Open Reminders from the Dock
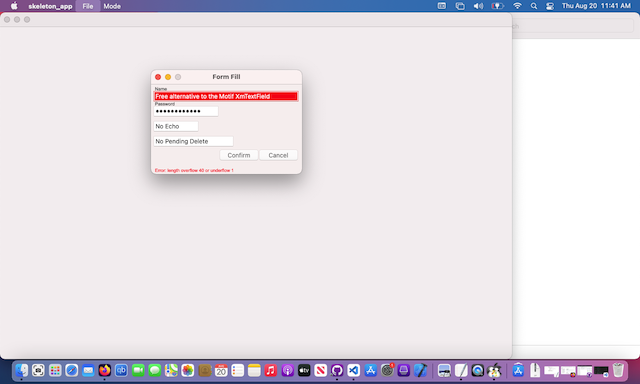The height and width of the screenshot is (384, 640). click(x=238, y=370)
